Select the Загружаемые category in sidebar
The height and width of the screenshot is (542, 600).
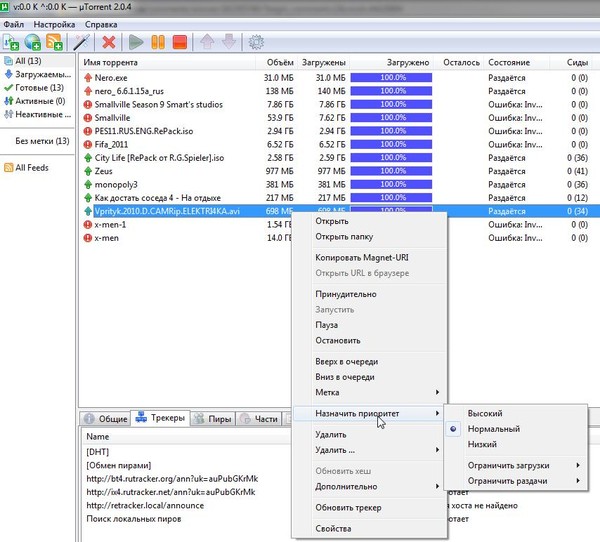pyautogui.click(x=38, y=74)
